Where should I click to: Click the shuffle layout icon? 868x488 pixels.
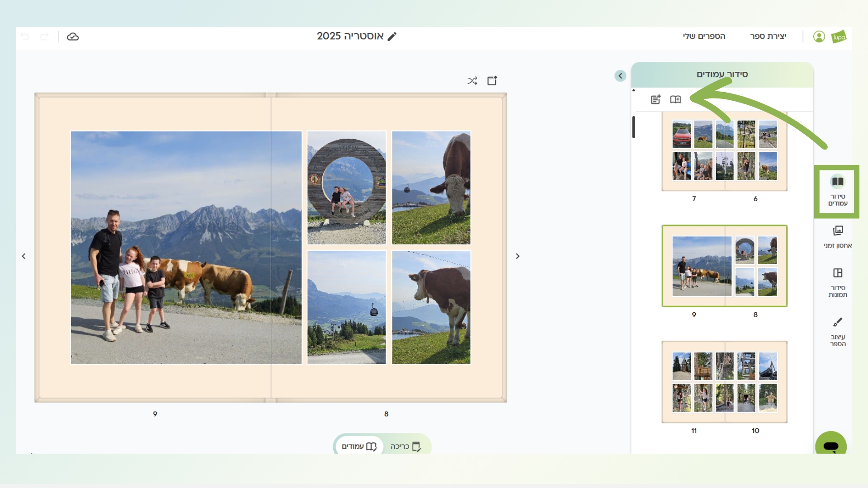(x=472, y=81)
